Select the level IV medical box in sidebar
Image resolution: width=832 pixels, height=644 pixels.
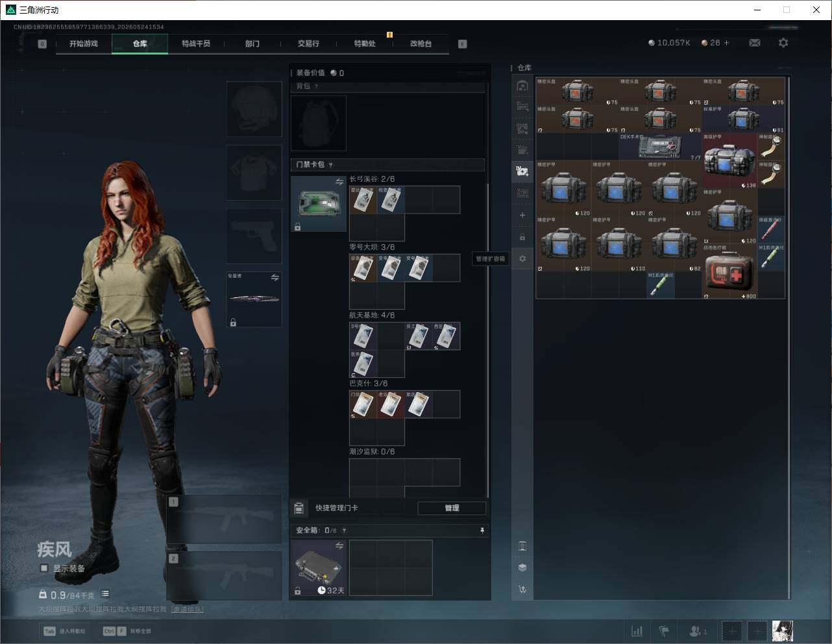pyautogui.click(x=522, y=171)
